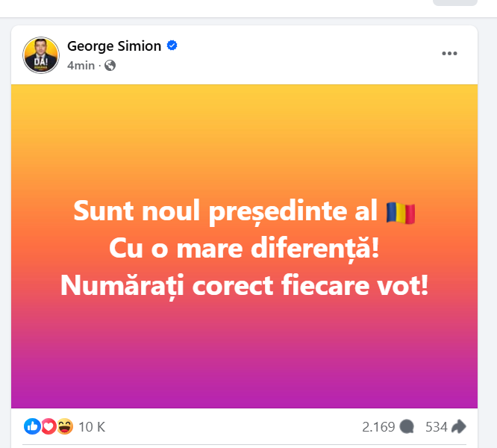Click the globe public-audience icon
Image resolution: width=497 pixels, height=448 pixels.
(x=110, y=65)
